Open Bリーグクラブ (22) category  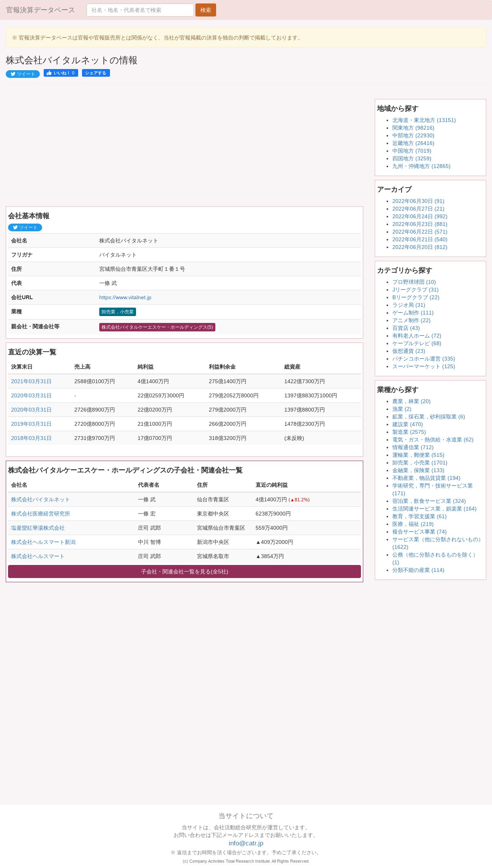point(416,297)
